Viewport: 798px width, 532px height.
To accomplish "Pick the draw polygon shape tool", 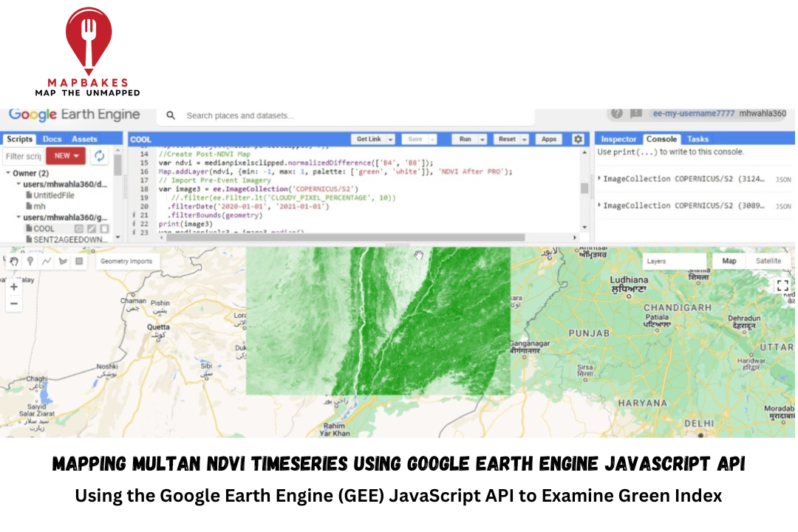I will click(63, 261).
